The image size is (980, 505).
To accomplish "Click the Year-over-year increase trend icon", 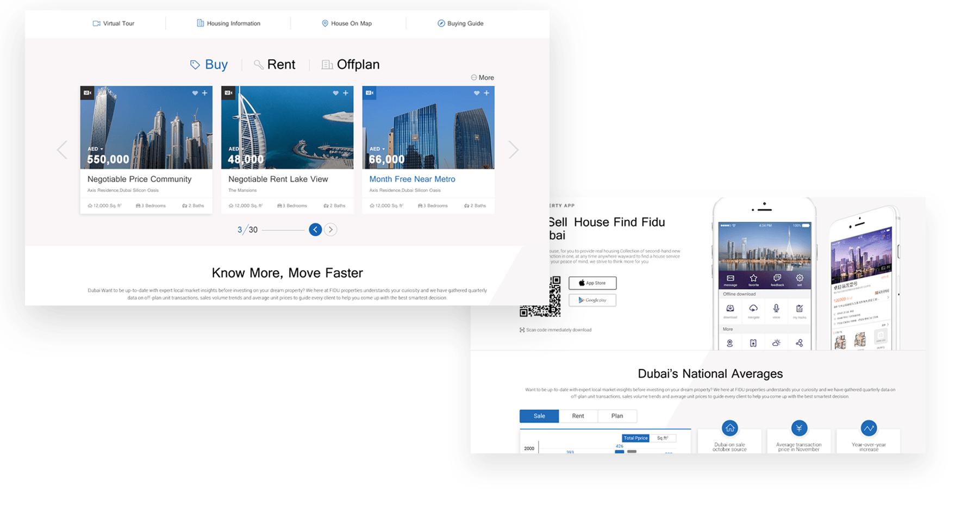I will tap(869, 428).
